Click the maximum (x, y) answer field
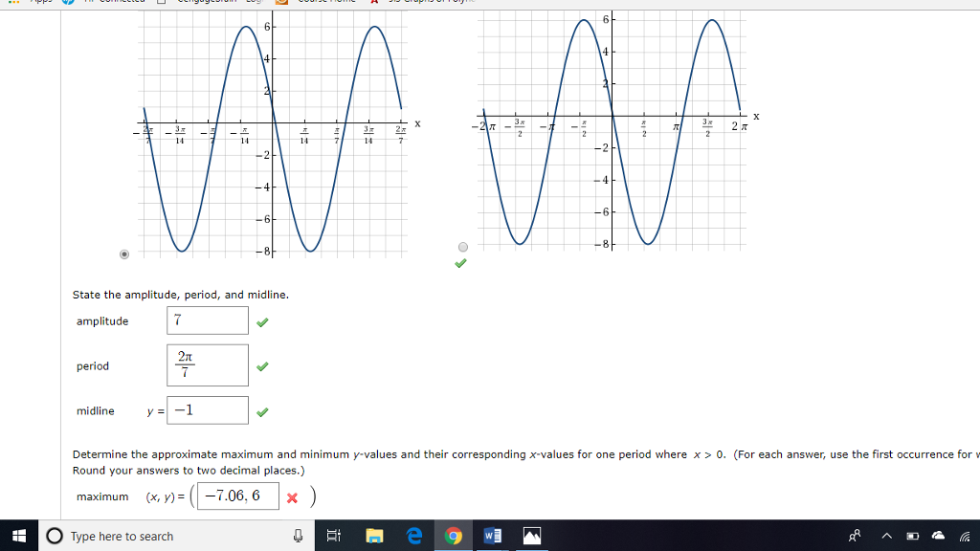This screenshot has width=980, height=551. click(x=236, y=496)
